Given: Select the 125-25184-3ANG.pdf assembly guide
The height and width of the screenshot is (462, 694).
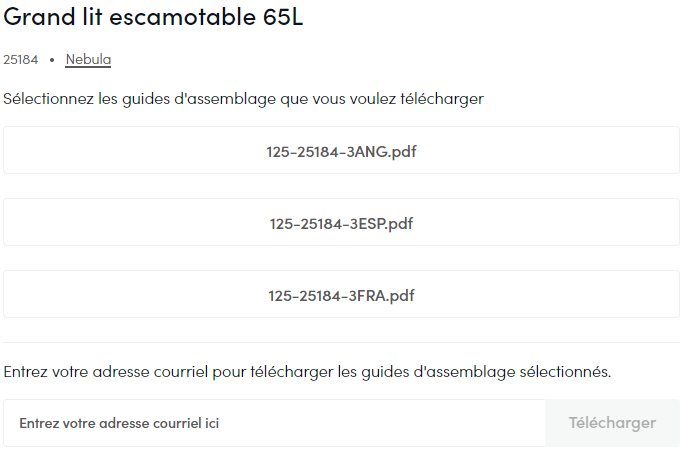Looking at the screenshot, I should tap(341, 151).
